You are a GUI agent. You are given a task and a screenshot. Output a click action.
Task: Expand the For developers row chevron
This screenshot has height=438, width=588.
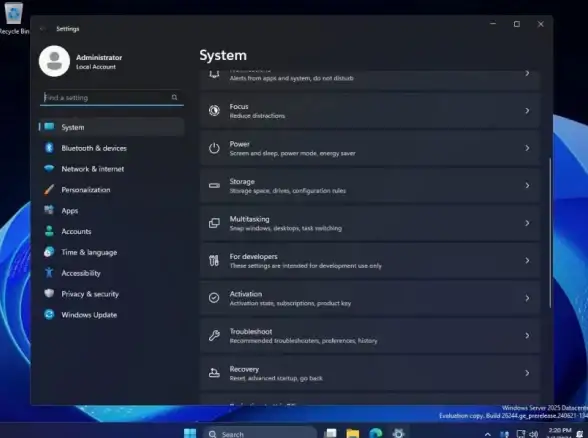point(527,261)
